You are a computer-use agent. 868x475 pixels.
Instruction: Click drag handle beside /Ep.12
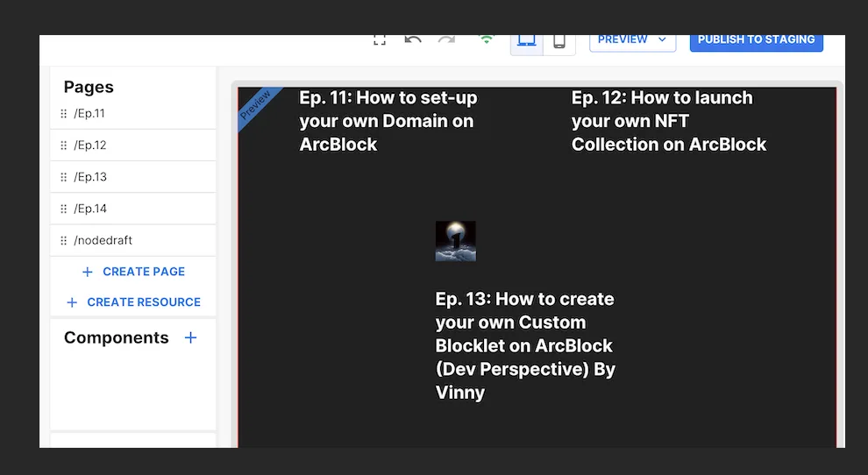(64, 145)
